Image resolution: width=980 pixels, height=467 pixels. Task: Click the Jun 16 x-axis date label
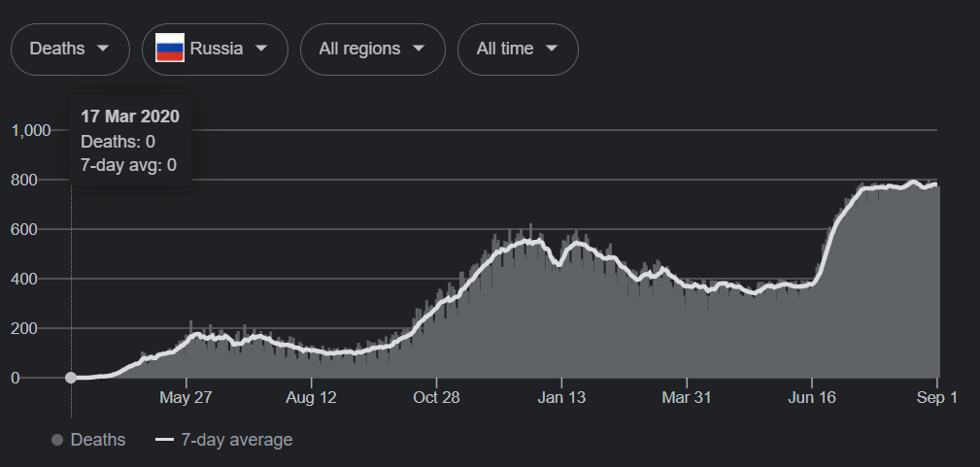pos(813,397)
